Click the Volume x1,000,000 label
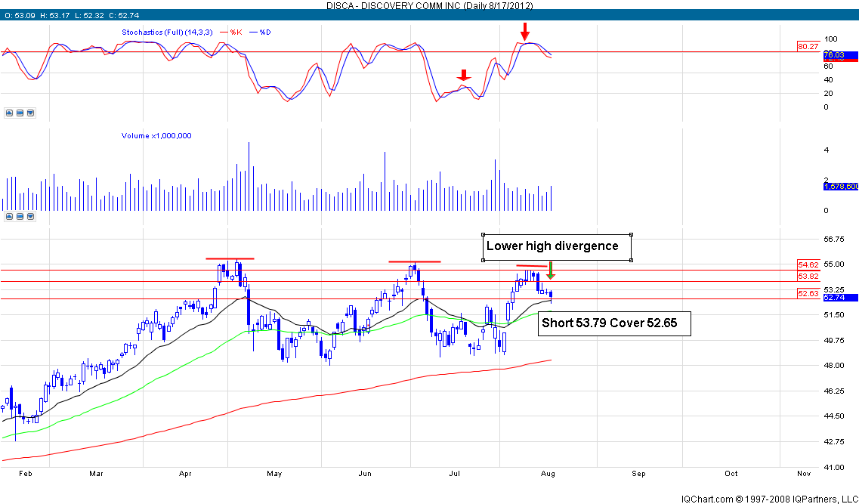Screen dimensions: 859x504 pyautogui.click(x=156, y=136)
